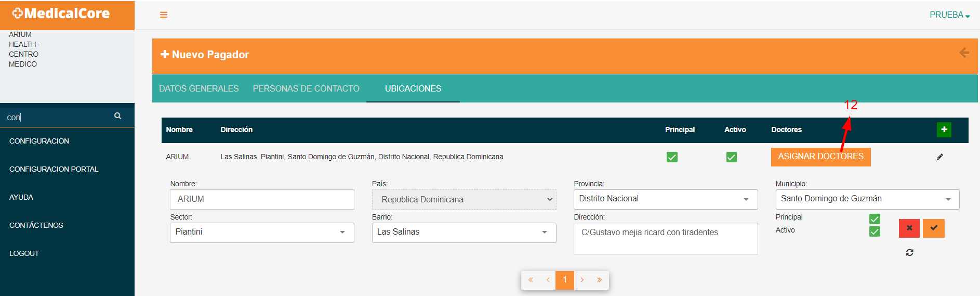Click the refresh icon below save buttons

point(910,252)
